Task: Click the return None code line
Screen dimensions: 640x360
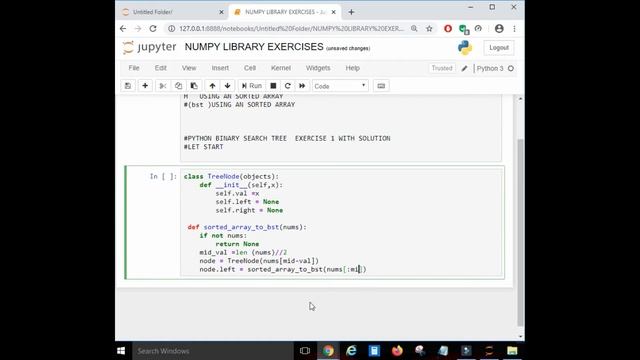Action: click(237, 244)
